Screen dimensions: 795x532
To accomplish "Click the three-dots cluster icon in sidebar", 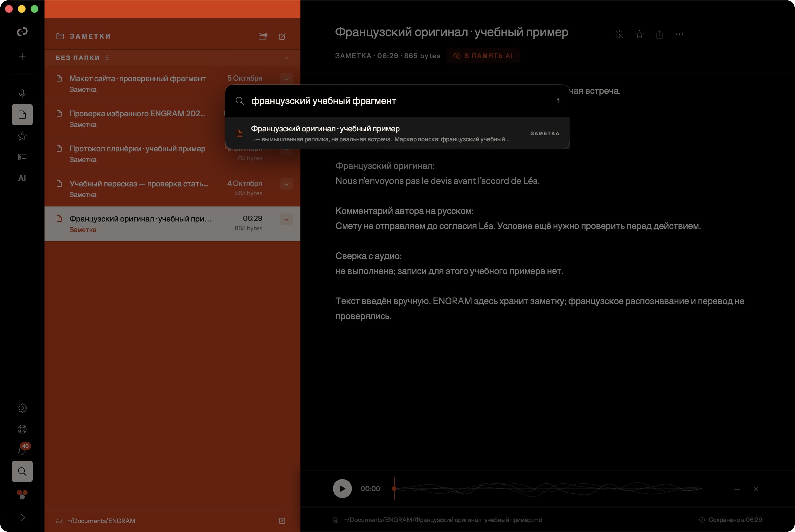I will (x=22, y=494).
